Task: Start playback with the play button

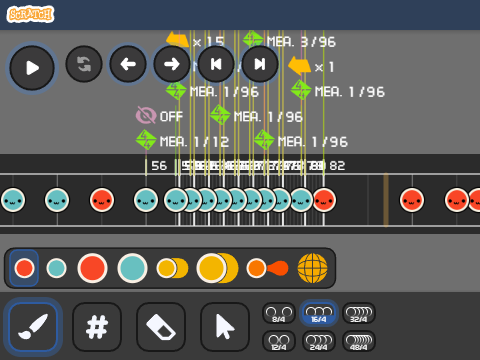Action: 32,68
